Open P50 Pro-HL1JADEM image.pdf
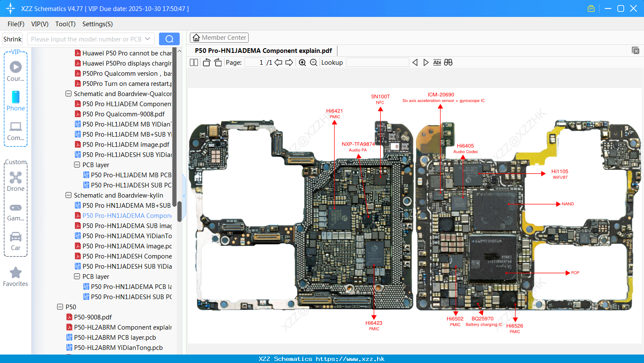The height and width of the screenshot is (363, 644). click(x=122, y=144)
